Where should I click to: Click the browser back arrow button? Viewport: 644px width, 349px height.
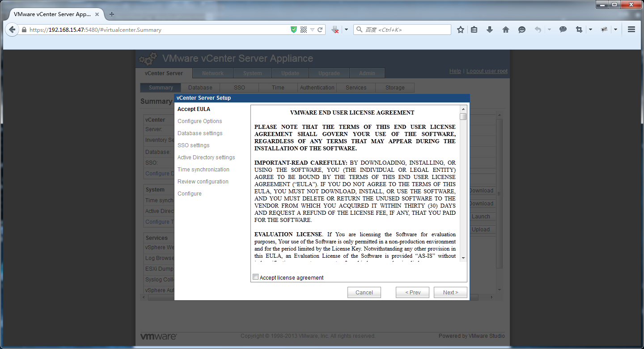pyautogui.click(x=12, y=30)
